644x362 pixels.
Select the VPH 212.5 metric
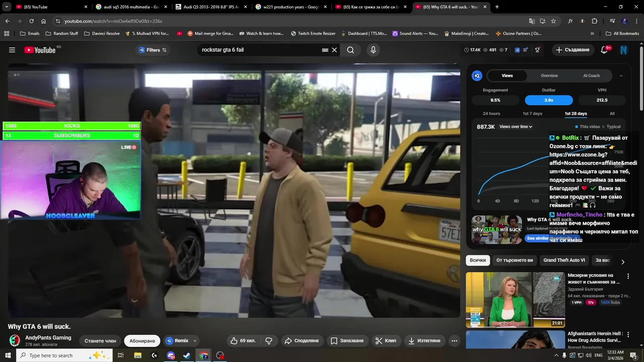[x=602, y=100]
